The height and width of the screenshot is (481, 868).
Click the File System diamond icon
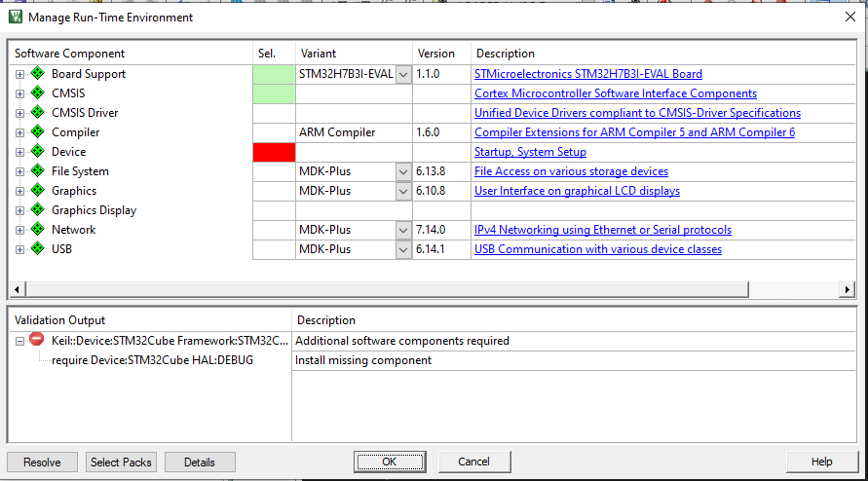[38, 170]
